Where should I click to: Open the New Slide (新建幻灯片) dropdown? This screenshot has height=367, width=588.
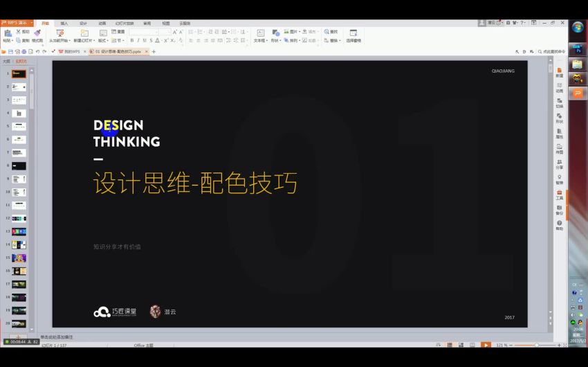pyautogui.click(x=84, y=41)
